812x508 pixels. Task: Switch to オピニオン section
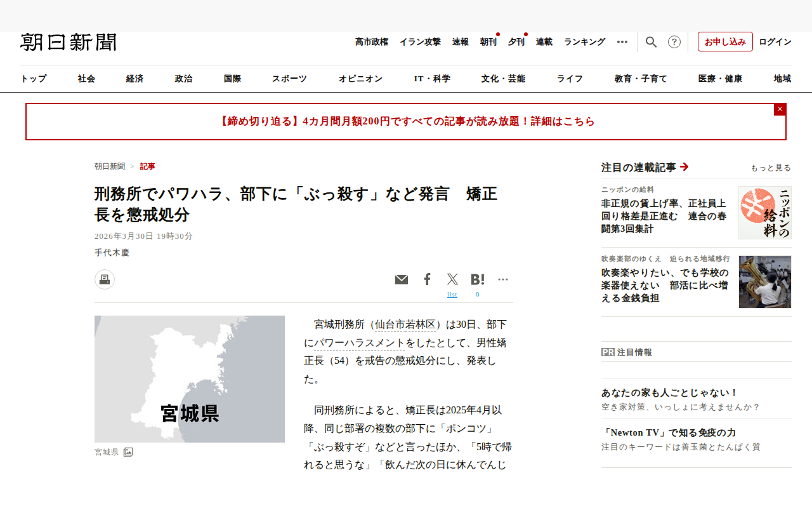point(361,79)
